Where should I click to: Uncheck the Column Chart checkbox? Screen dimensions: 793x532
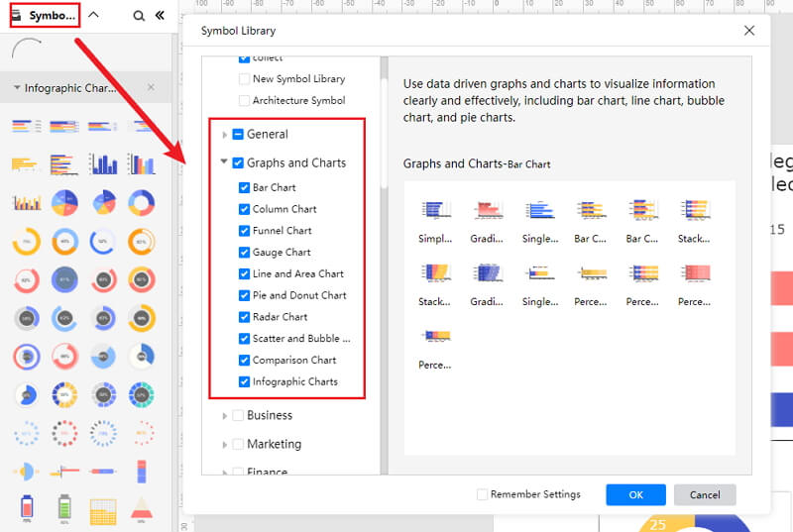(x=244, y=209)
